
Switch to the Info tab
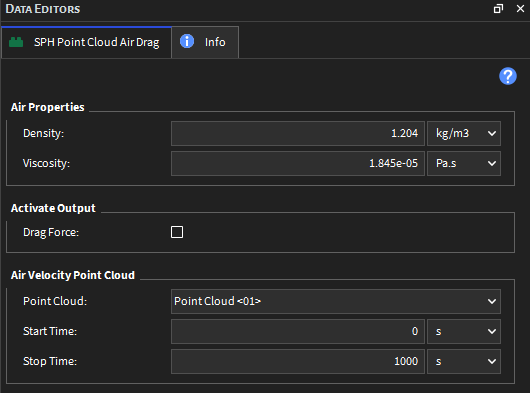(205, 42)
